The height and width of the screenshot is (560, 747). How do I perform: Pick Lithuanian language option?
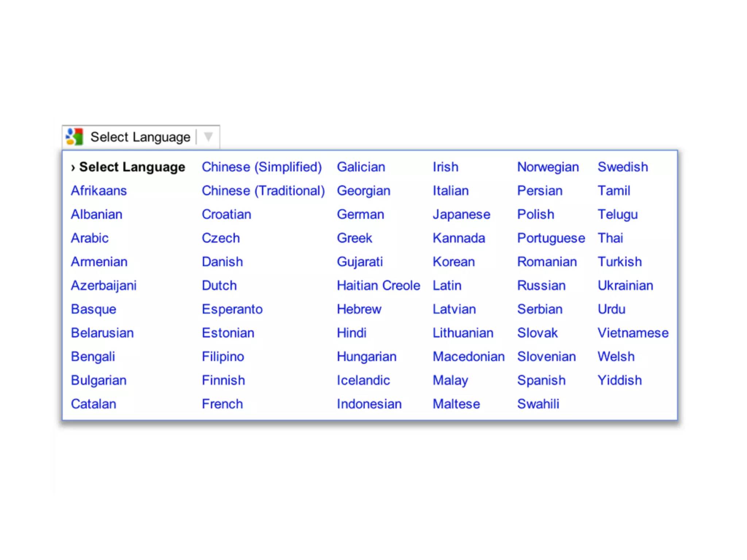coord(463,333)
